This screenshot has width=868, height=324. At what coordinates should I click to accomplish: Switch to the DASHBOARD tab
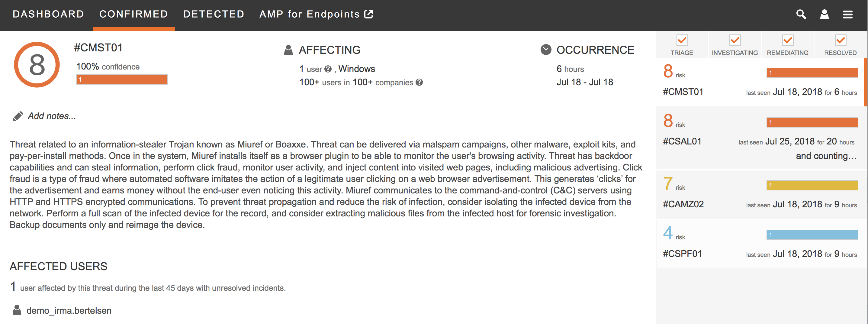(x=48, y=14)
